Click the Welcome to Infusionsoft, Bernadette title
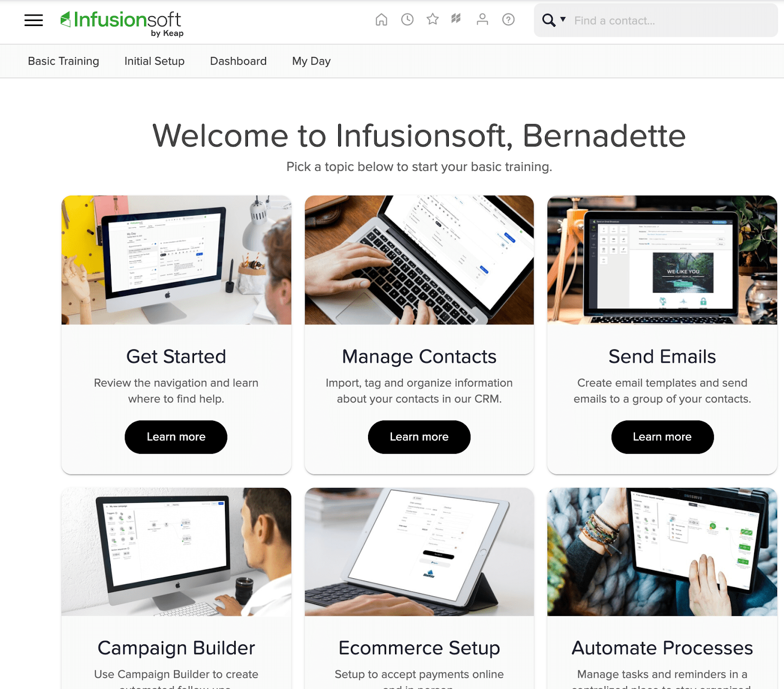784x689 pixels. (419, 136)
